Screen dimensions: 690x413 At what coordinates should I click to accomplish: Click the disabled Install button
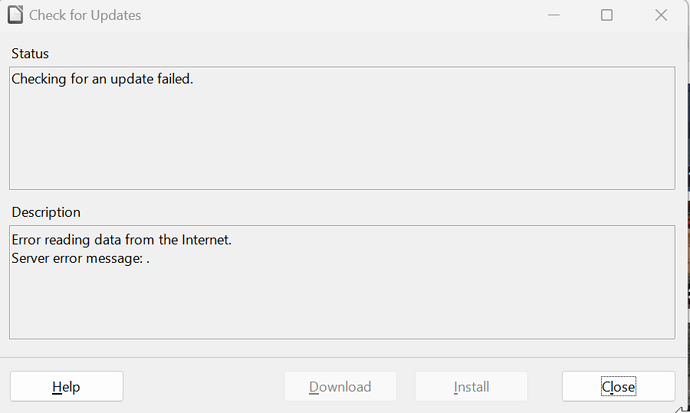(471, 387)
